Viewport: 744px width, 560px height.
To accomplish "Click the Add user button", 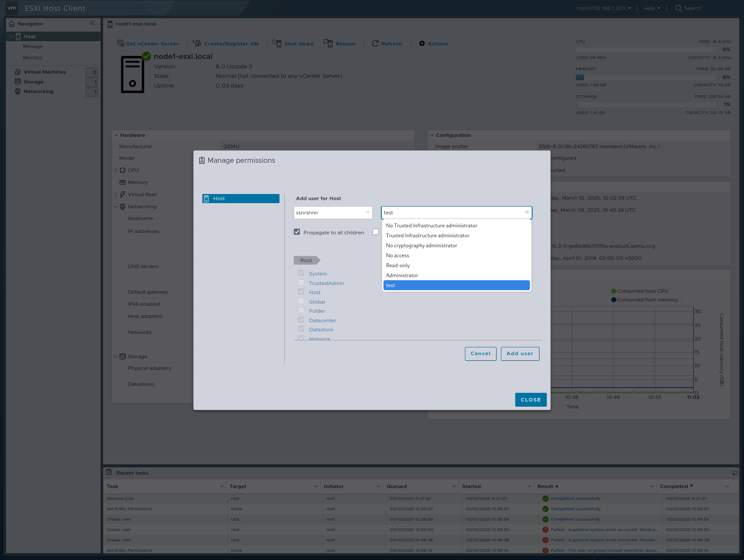I will [520, 353].
